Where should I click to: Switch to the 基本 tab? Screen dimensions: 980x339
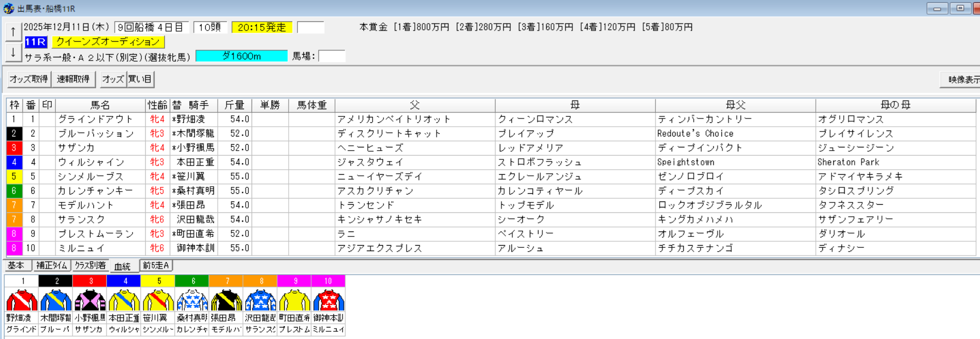16,265
